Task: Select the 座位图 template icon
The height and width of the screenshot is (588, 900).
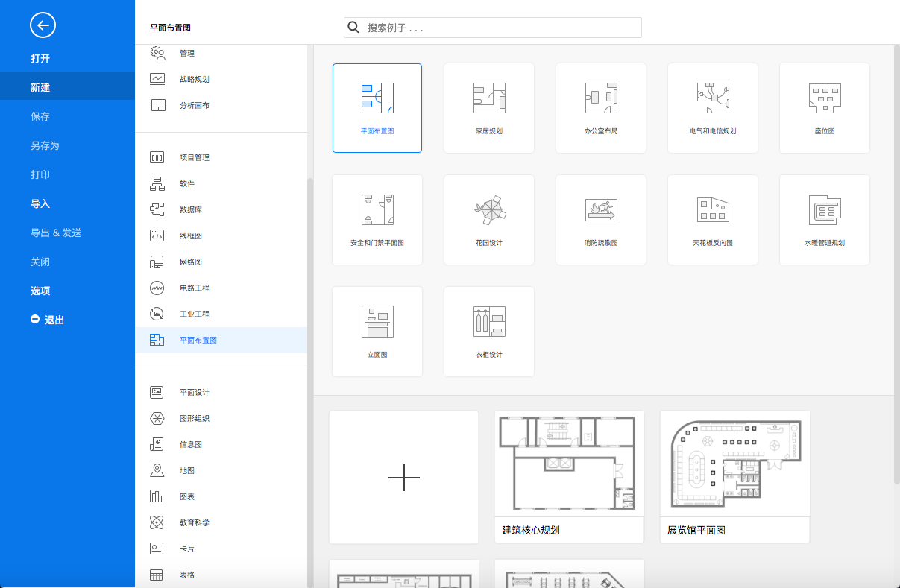Action: point(824,98)
